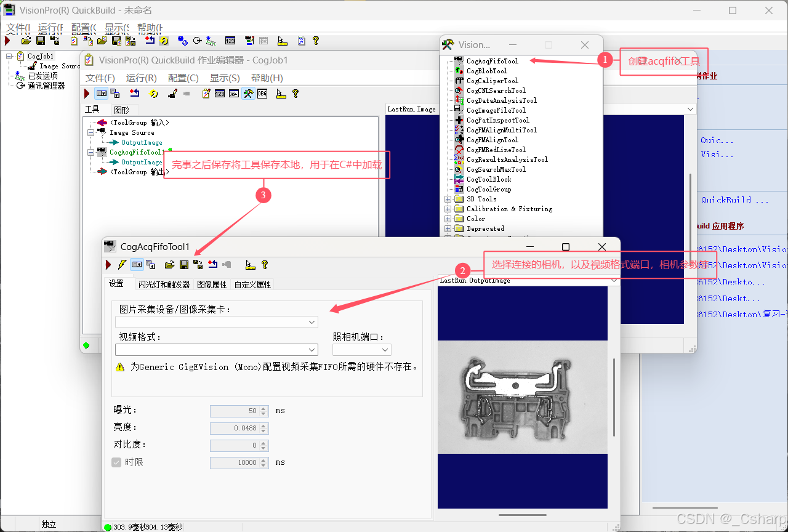This screenshot has width=788, height=532.
Task: Expand the Deprecated folder
Action: (448, 228)
